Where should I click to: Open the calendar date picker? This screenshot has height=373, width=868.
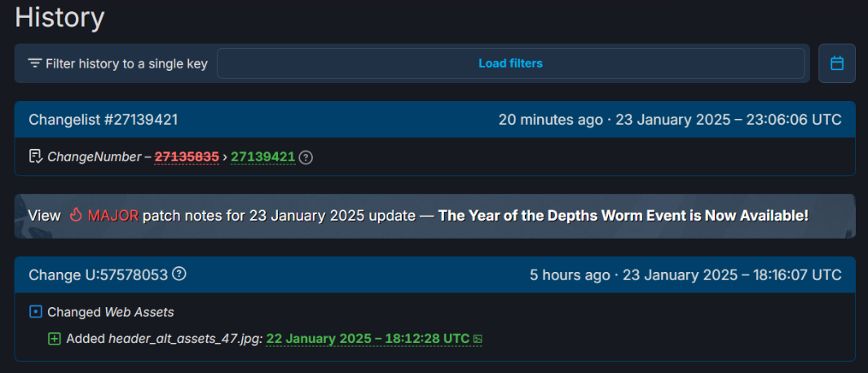coord(836,64)
